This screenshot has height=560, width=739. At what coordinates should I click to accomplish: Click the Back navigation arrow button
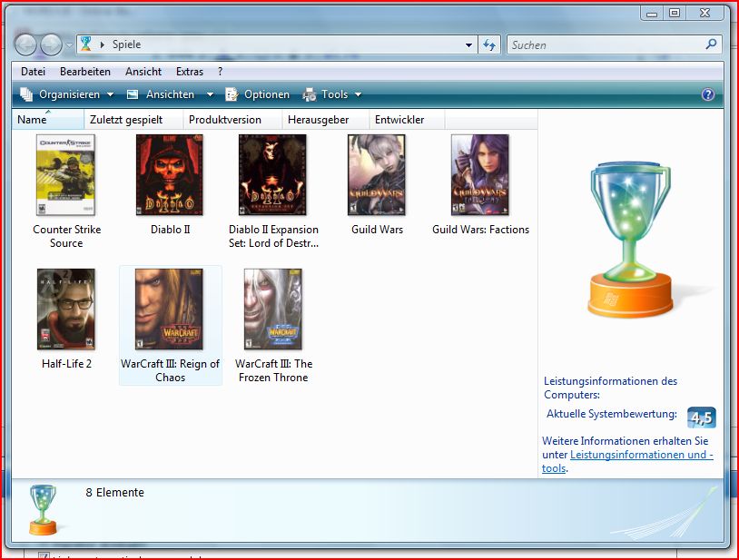[x=25, y=44]
